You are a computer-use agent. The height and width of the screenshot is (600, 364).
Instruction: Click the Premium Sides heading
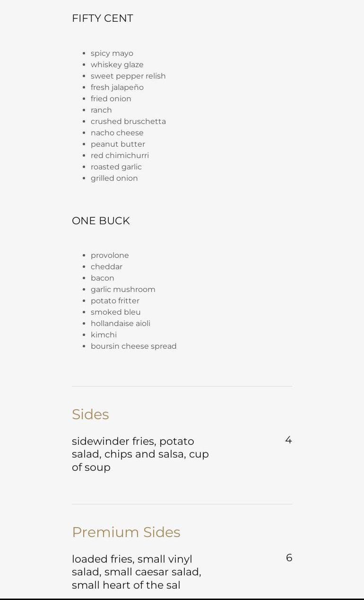pyautogui.click(x=126, y=532)
